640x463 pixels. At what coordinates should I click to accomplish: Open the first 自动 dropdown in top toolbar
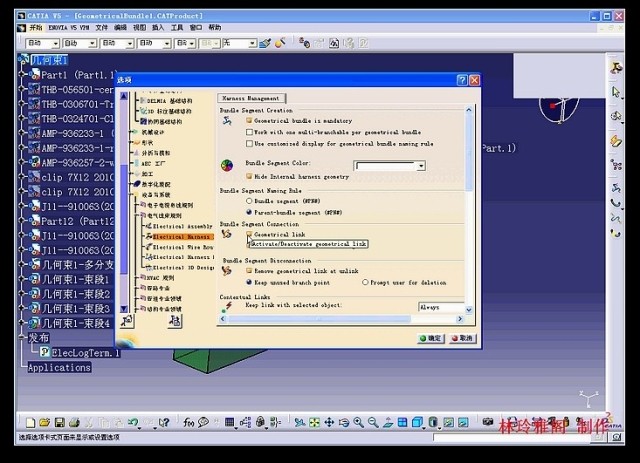(56, 43)
